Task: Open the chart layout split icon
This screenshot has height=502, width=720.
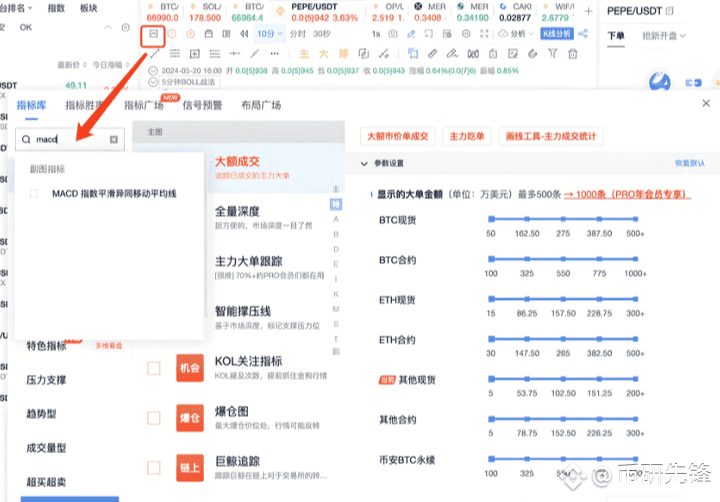Action: point(226,34)
